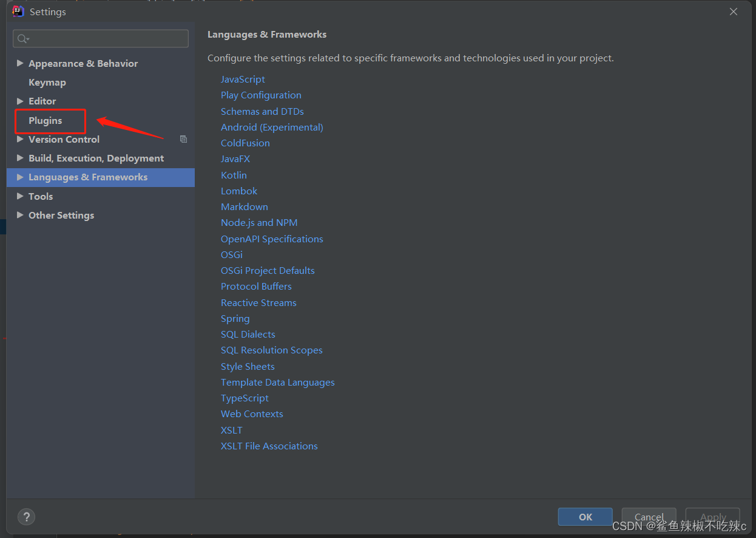Image resolution: width=756 pixels, height=538 pixels.
Task: Click the copy-settings icon beside Version Control
Action: tap(183, 139)
